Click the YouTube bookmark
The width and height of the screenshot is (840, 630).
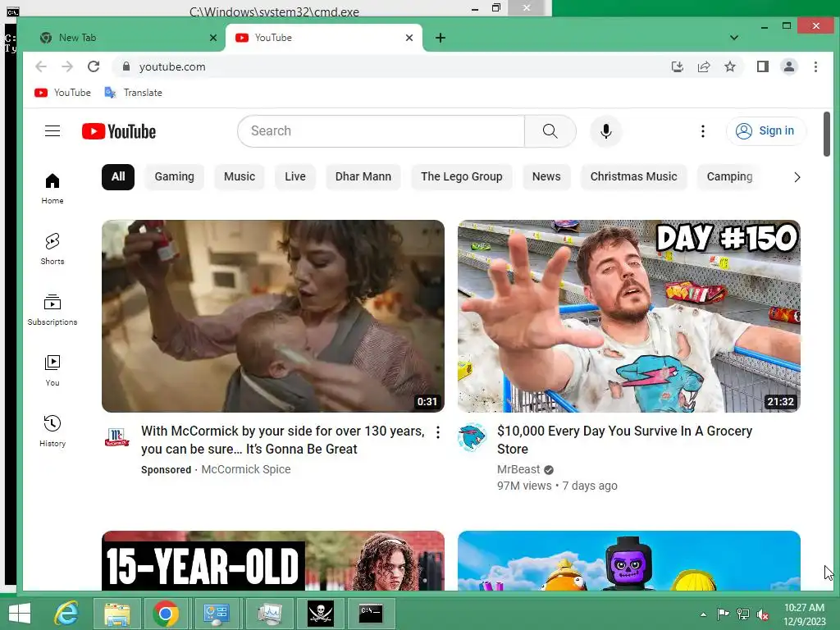click(x=62, y=93)
